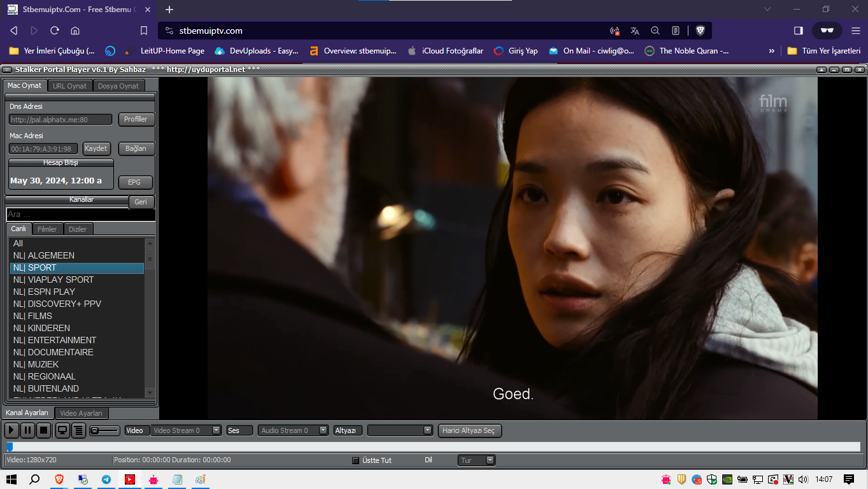Select the NL| DOCUMENTAIRE category
The image size is (868, 489).
pyautogui.click(x=77, y=352)
